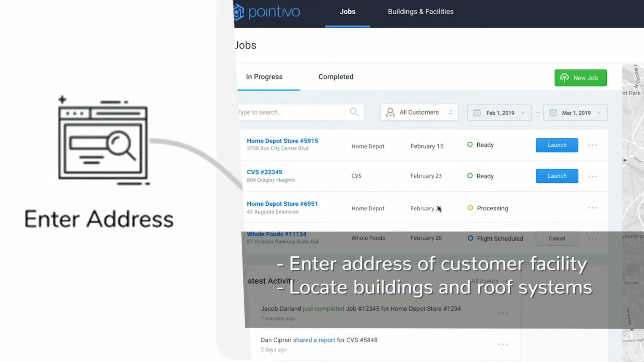Click the shared a report link for CVS #5848
The image size is (644, 362).
click(x=314, y=340)
